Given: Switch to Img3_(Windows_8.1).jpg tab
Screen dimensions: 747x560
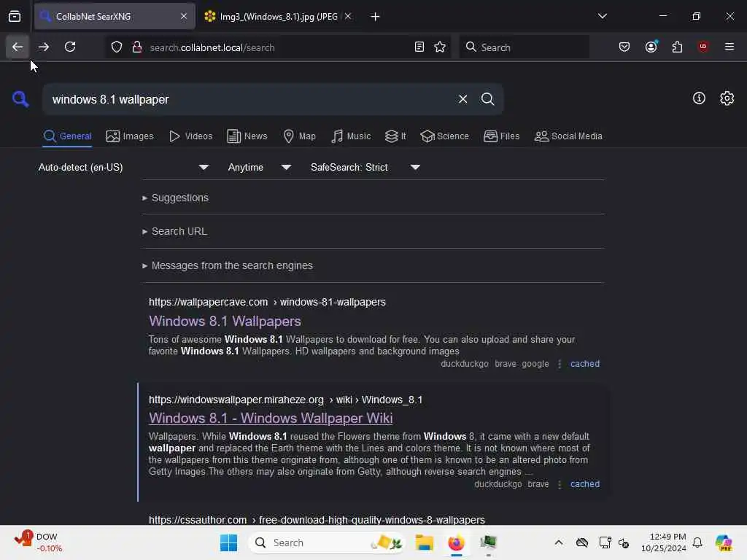Looking at the screenshot, I should point(279,17).
